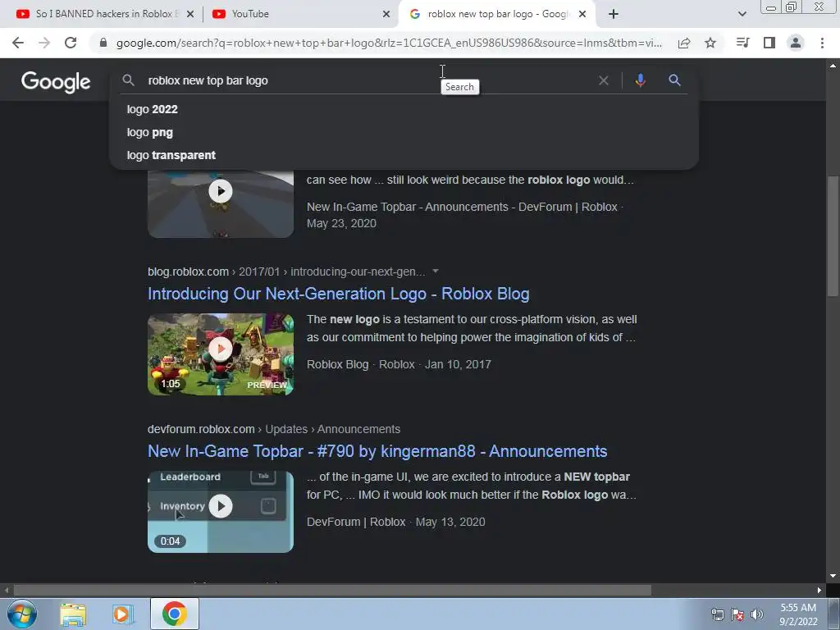This screenshot has width=840, height=630.
Task: Click the address bar URL
Action: point(389,43)
